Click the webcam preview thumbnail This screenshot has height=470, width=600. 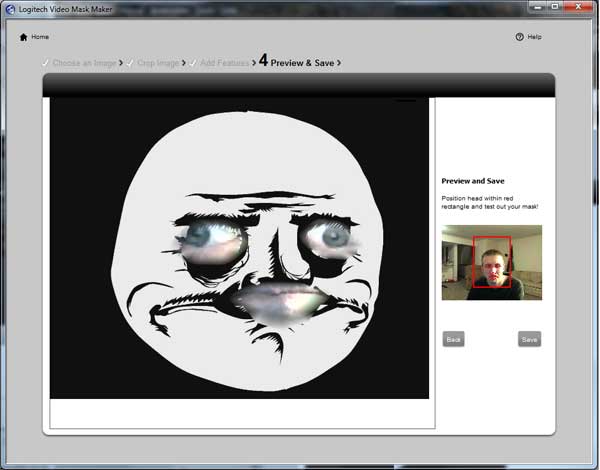tap(492, 263)
